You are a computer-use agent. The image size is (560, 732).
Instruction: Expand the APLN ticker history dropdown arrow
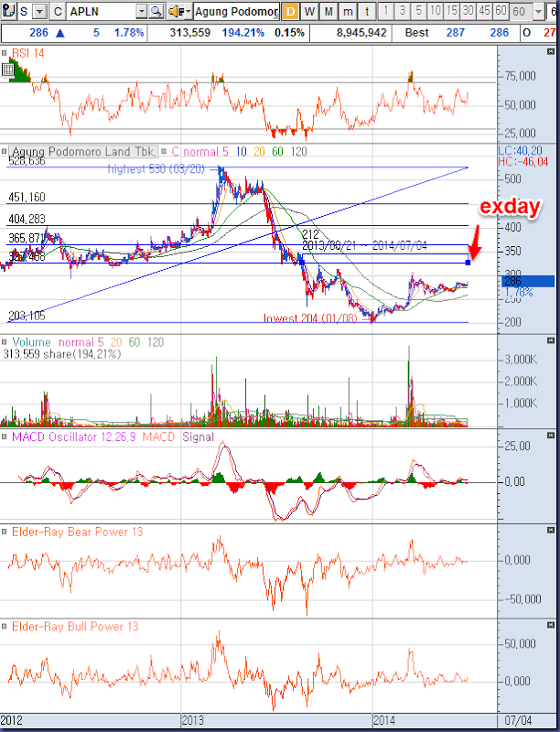[x=142, y=12]
